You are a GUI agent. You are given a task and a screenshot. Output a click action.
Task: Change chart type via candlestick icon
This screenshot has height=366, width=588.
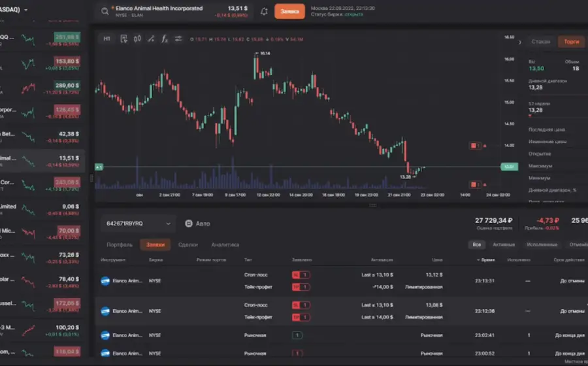tap(137, 39)
